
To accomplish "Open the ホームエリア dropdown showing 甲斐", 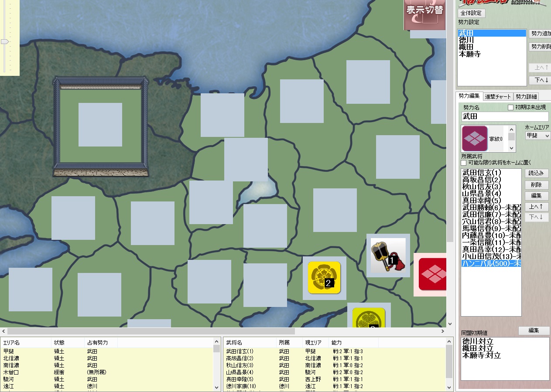I will [537, 136].
